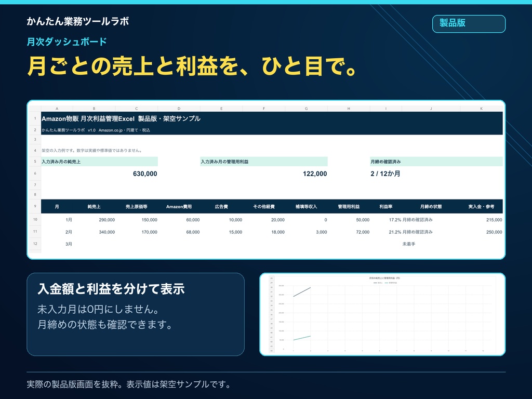532x399 pixels.
Task: Click the Amazon物販 月次利益管理Excel title cell
Action: [x=121, y=119]
